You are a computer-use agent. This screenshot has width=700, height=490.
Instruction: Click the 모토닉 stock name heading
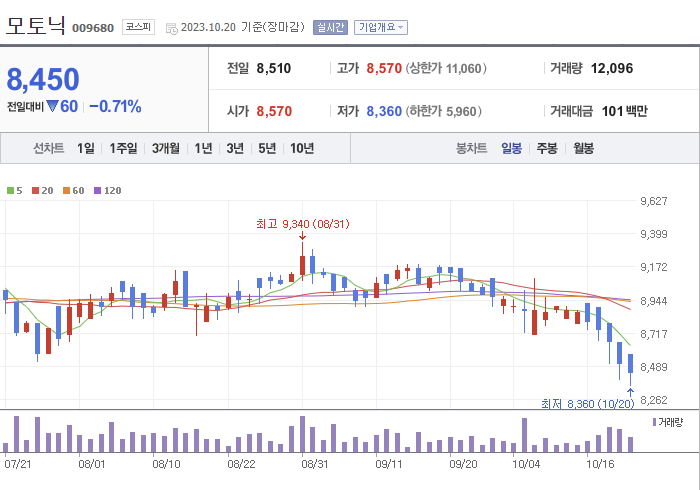[36, 25]
